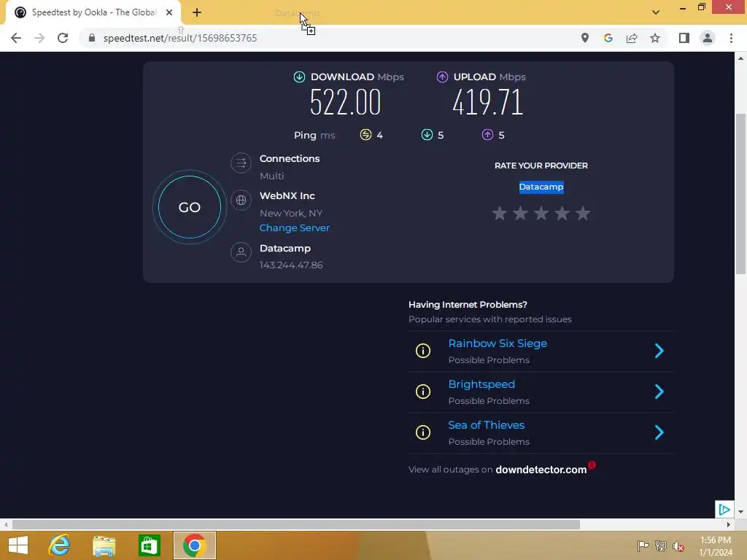View site security lock info
Image resolution: width=747 pixels, height=560 pixels.
[x=92, y=38]
